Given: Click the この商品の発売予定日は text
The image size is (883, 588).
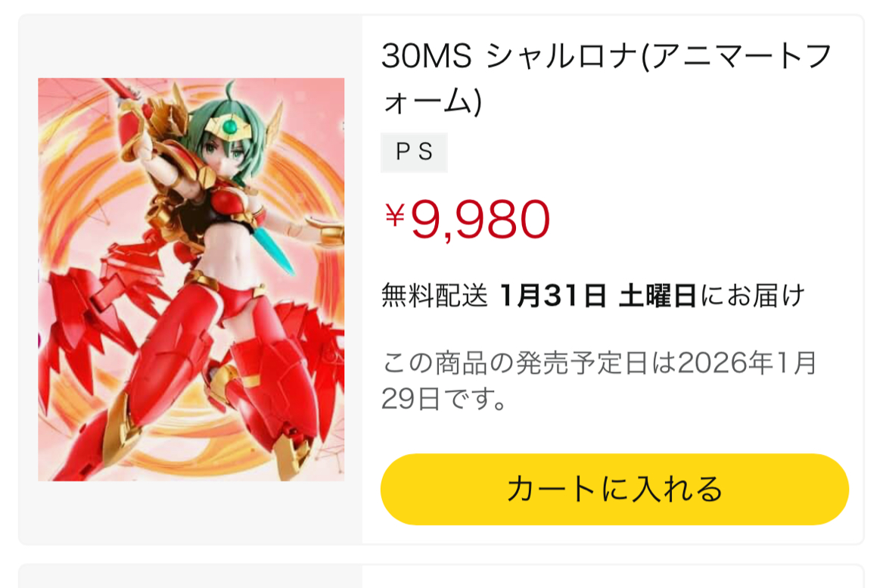Looking at the screenshot, I should pos(530,363).
